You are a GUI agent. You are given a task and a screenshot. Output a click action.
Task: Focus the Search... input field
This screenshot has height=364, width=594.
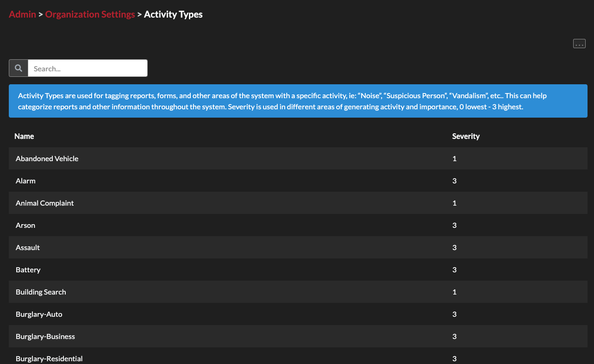pyautogui.click(x=88, y=68)
